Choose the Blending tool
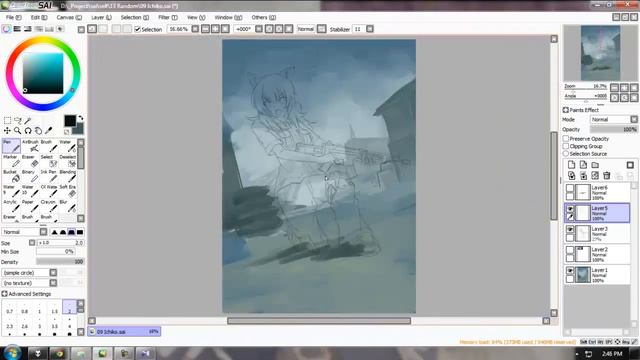This screenshot has width=640, height=360. pyautogui.click(x=67, y=176)
